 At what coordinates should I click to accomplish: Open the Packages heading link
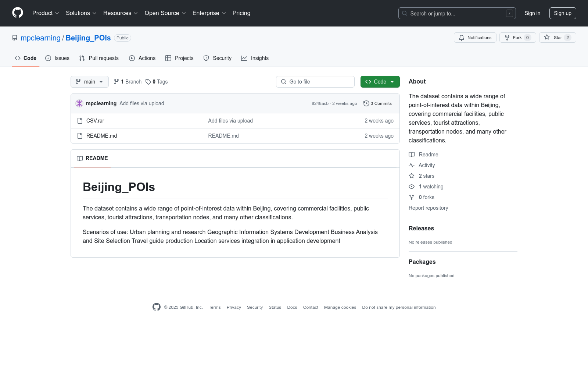(422, 262)
